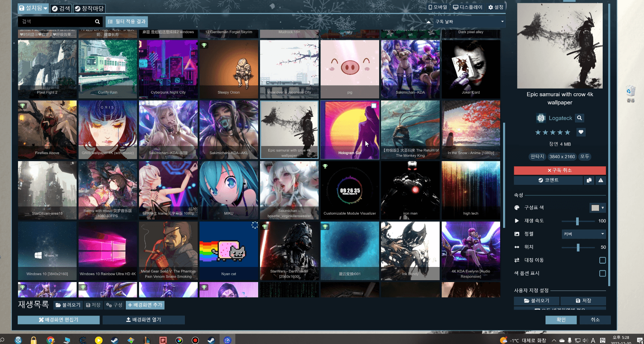Click 배경화면 열기 open wallpaper button
Screen dimensions: 644x344
tap(143, 320)
